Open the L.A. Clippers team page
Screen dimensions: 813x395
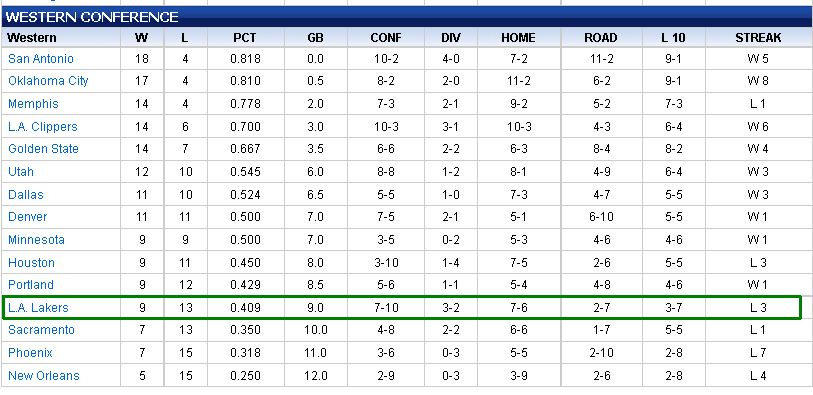click(43, 127)
